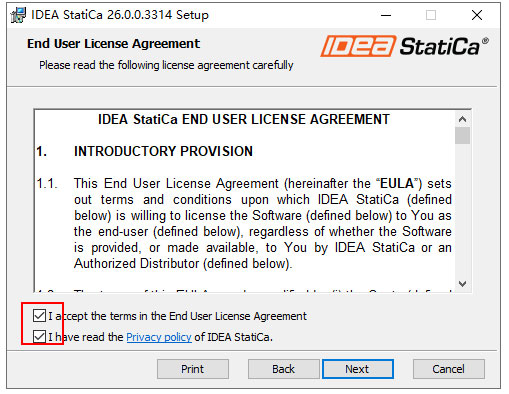Click inside the EULA paragraph 1.1 text
The height and width of the screenshot is (394, 509).
pos(262,223)
